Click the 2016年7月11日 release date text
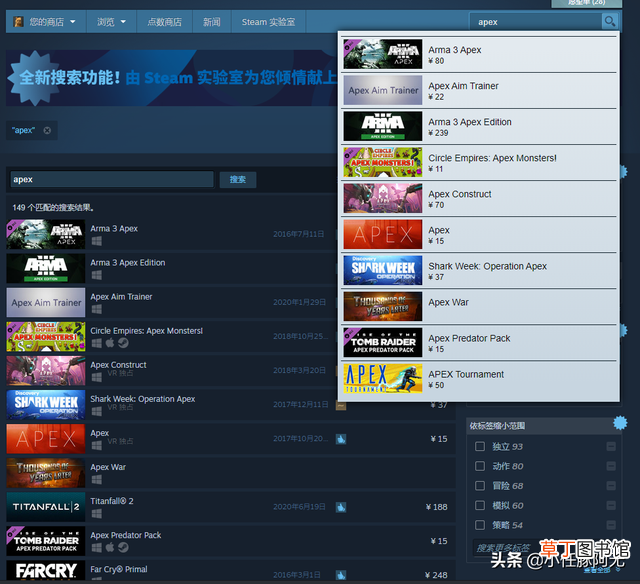Viewport: 640px width, 584px height. point(299,234)
